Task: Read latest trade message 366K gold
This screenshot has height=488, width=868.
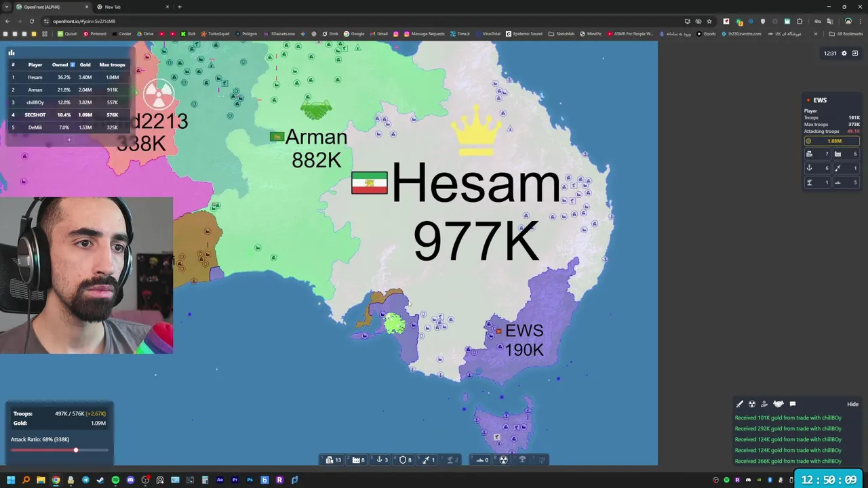Action: (x=788, y=461)
